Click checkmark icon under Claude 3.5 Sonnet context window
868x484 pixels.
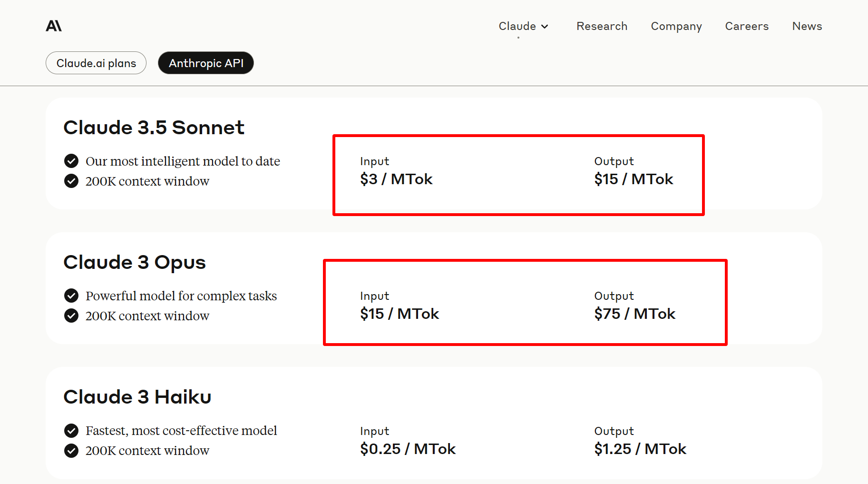tap(71, 181)
